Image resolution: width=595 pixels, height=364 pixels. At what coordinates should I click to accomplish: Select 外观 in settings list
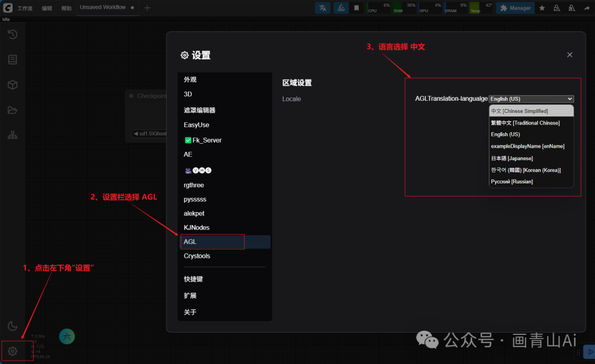pos(224,80)
